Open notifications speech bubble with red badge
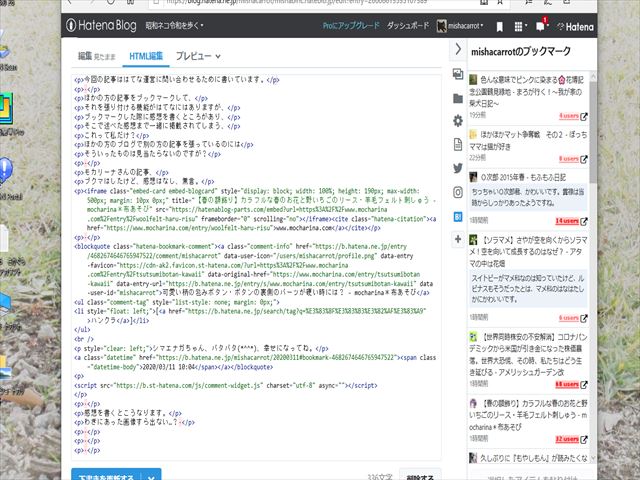This screenshot has width=640, height=480. (x=541, y=26)
